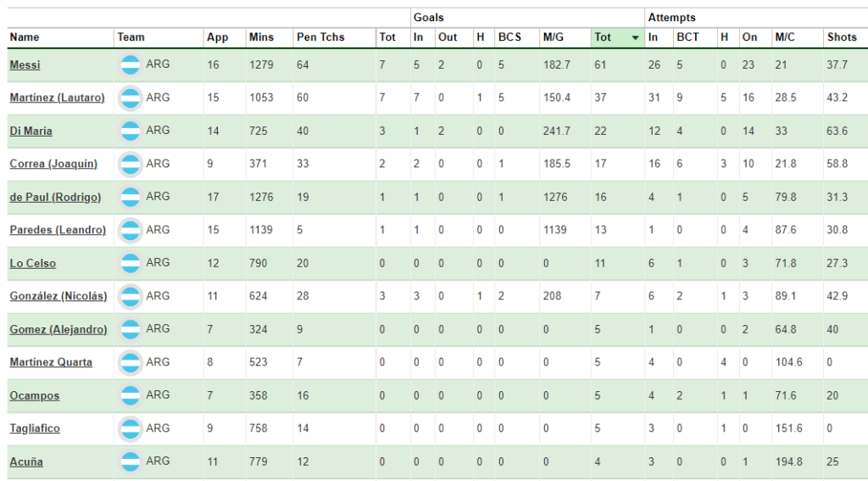Image resolution: width=868 pixels, height=481 pixels.
Task: Click the flag icon in Ocampos row
Action: click(131, 395)
